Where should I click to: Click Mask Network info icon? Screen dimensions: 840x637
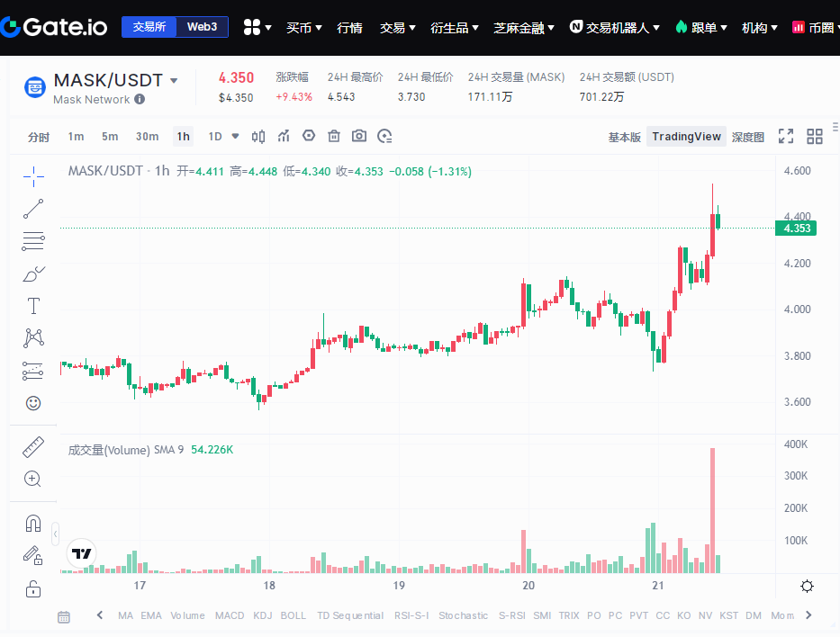point(140,99)
